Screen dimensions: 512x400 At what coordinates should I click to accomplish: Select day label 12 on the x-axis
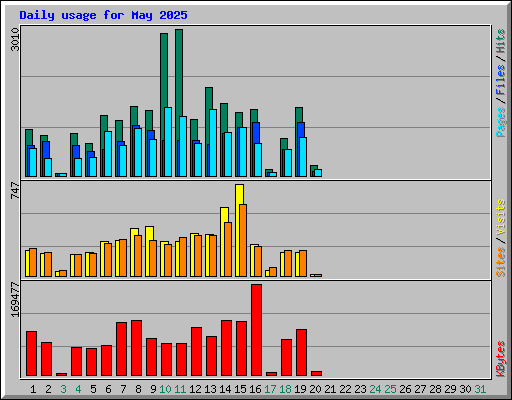[x=195, y=389]
